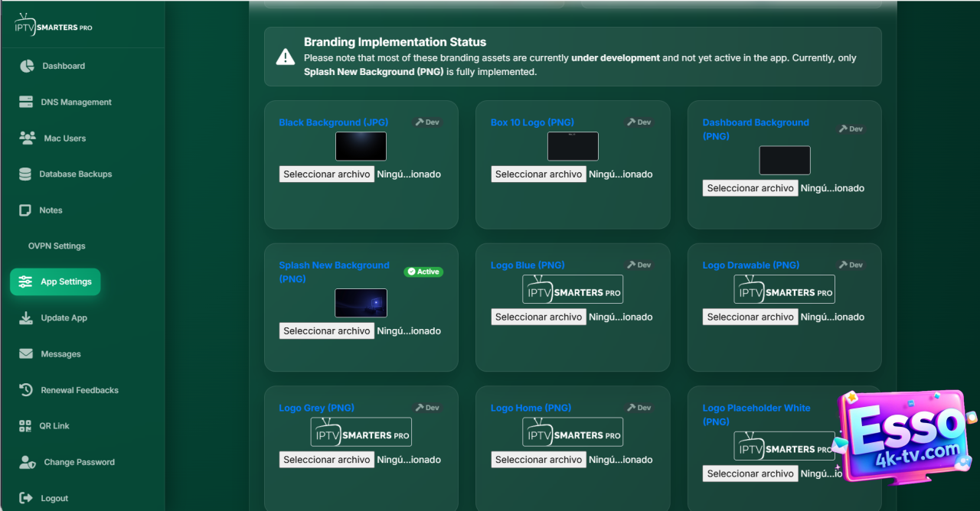The height and width of the screenshot is (511, 980).
Task: Choose file for Logo Blue (PNG)
Action: click(538, 317)
